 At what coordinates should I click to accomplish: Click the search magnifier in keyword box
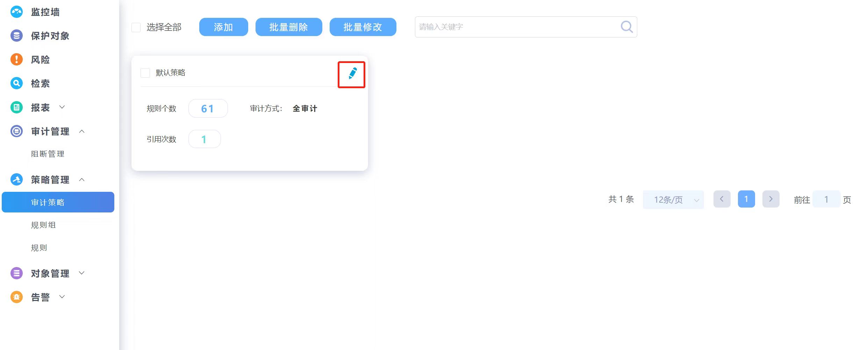pos(626,27)
